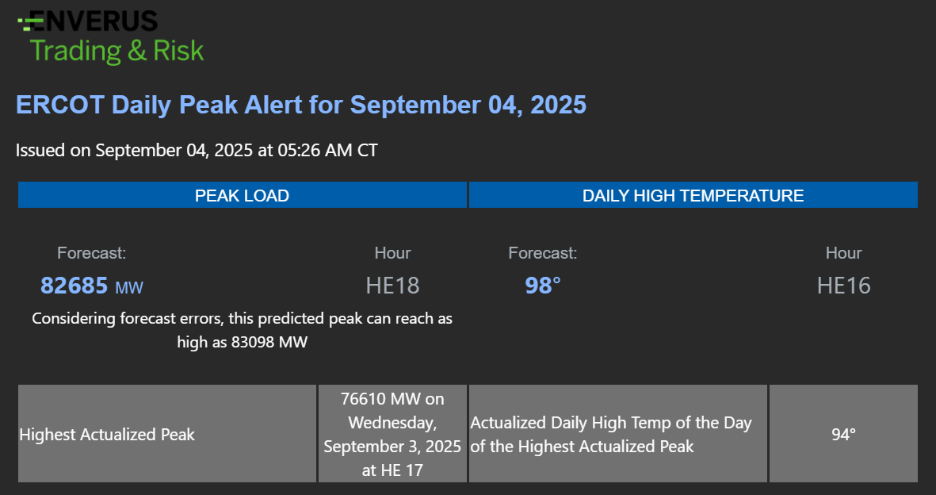Select the green Trading & Risk text
This screenshot has height=495, width=936.
pos(116,51)
